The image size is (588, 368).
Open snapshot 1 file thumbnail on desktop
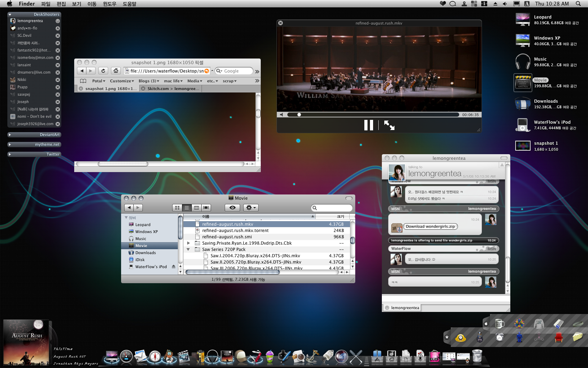523,145
